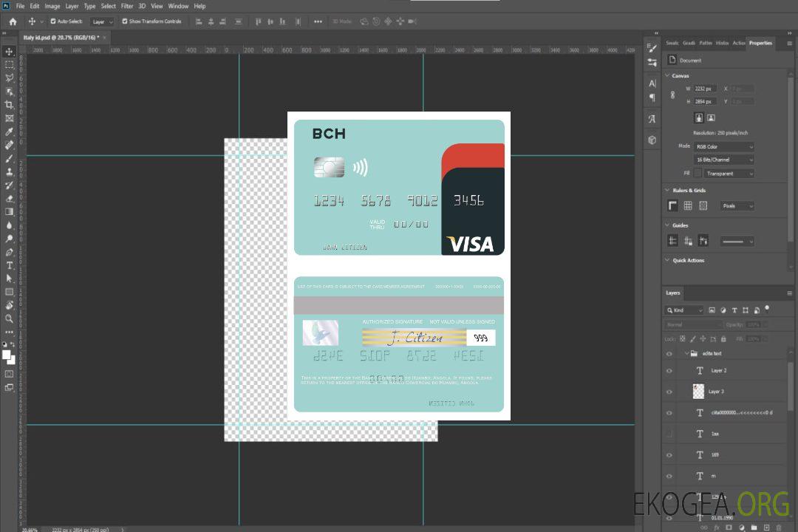This screenshot has height=532, width=798.
Task: Collapse the 'edite text' layer group
Action: click(686, 353)
